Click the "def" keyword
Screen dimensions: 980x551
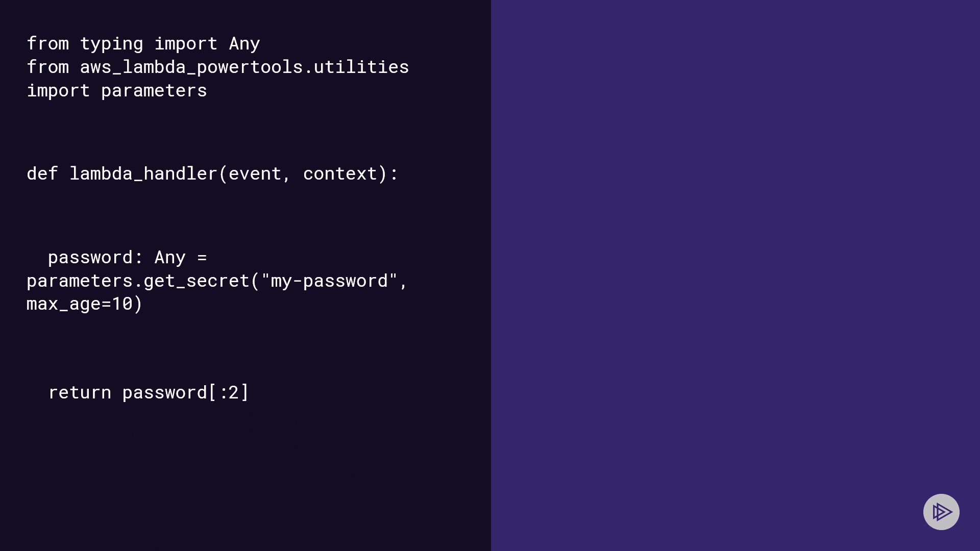(42, 174)
